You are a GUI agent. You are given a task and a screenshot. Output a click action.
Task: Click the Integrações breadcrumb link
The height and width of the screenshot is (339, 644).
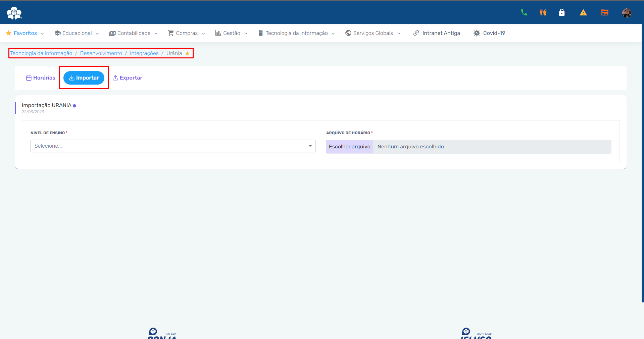tap(144, 53)
